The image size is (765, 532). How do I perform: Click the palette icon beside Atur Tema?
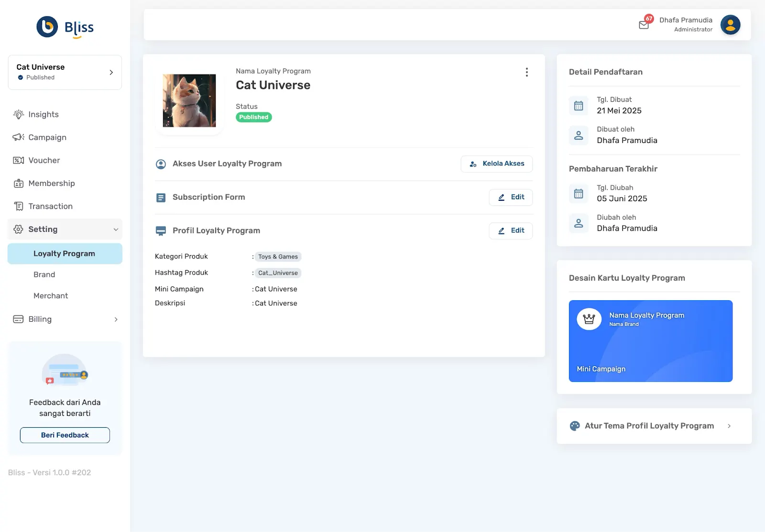[575, 426]
